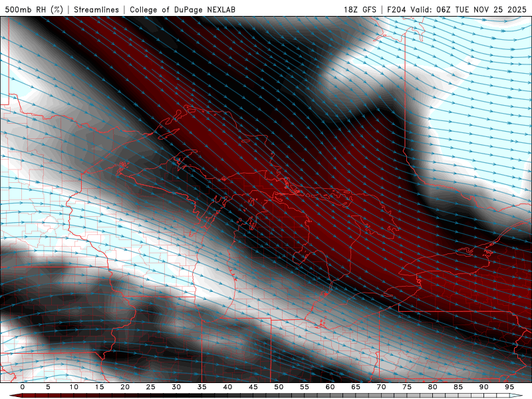Click the '15' tick label on the color scale
Viewport: 532px width, 399px height.
pos(99,387)
